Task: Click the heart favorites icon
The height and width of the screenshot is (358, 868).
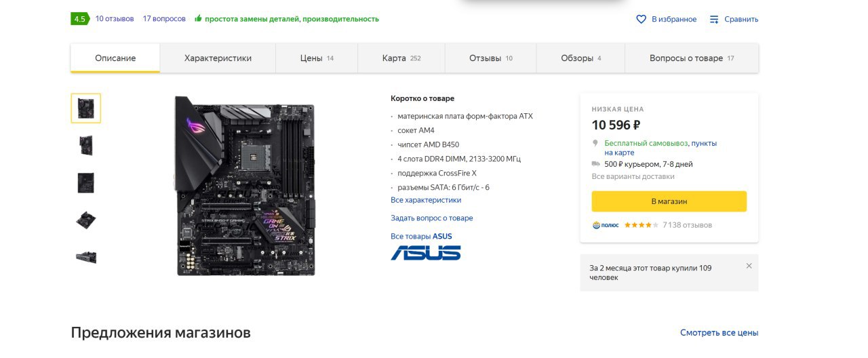Action: tap(641, 19)
